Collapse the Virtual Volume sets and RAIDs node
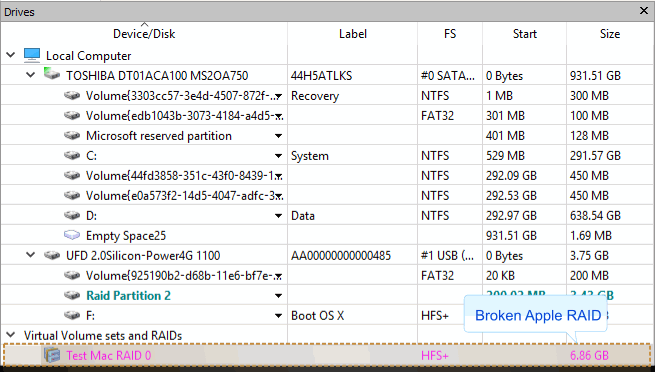Screen dimensions: 655x372 click(11, 335)
